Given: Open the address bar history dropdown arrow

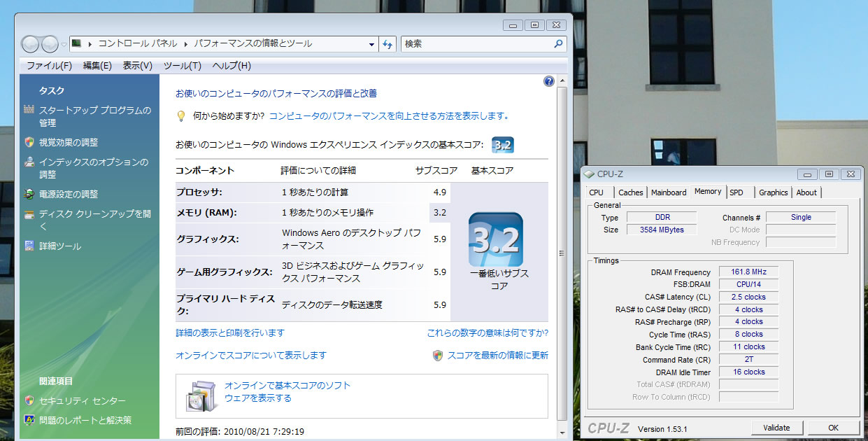Looking at the screenshot, I should [372, 44].
